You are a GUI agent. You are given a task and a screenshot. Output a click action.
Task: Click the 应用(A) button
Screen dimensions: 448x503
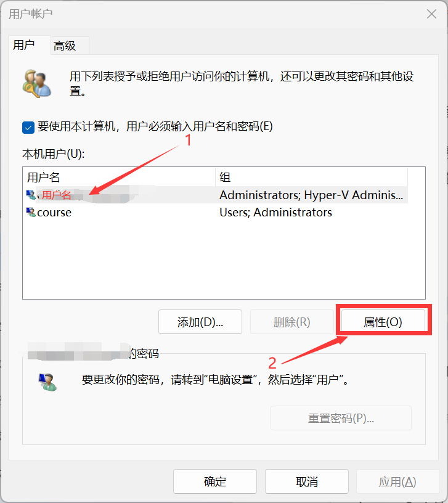[397, 481]
